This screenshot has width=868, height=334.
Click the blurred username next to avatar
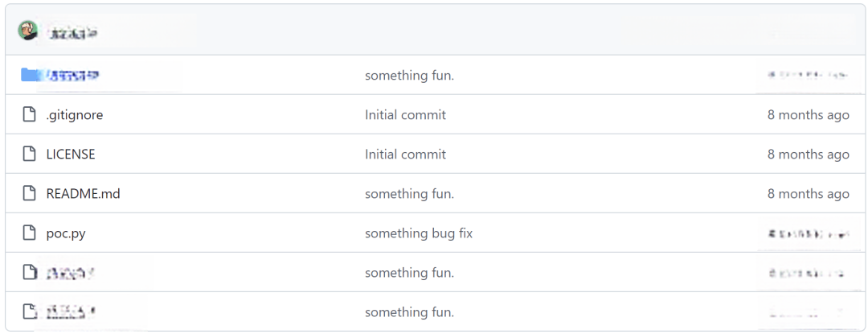(x=72, y=34)
